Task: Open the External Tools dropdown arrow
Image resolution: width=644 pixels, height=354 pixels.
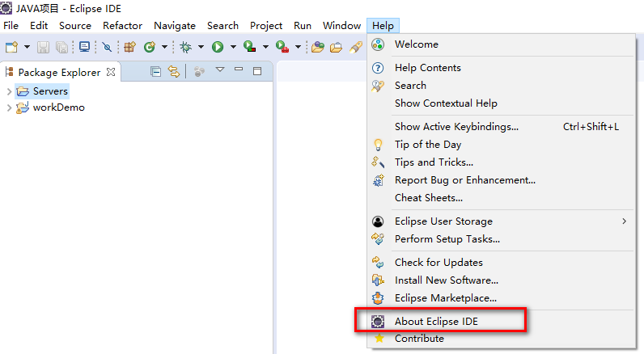Action: pos(299,47)
